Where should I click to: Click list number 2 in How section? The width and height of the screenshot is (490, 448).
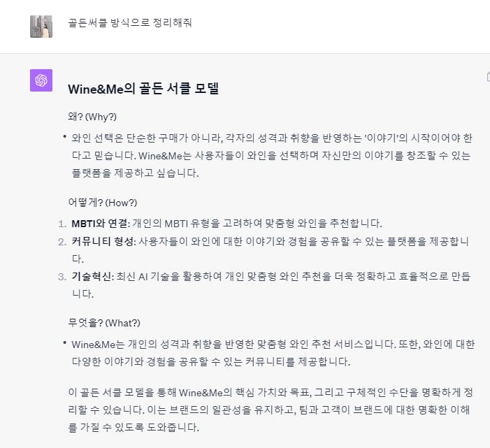[x=62, y=242]
